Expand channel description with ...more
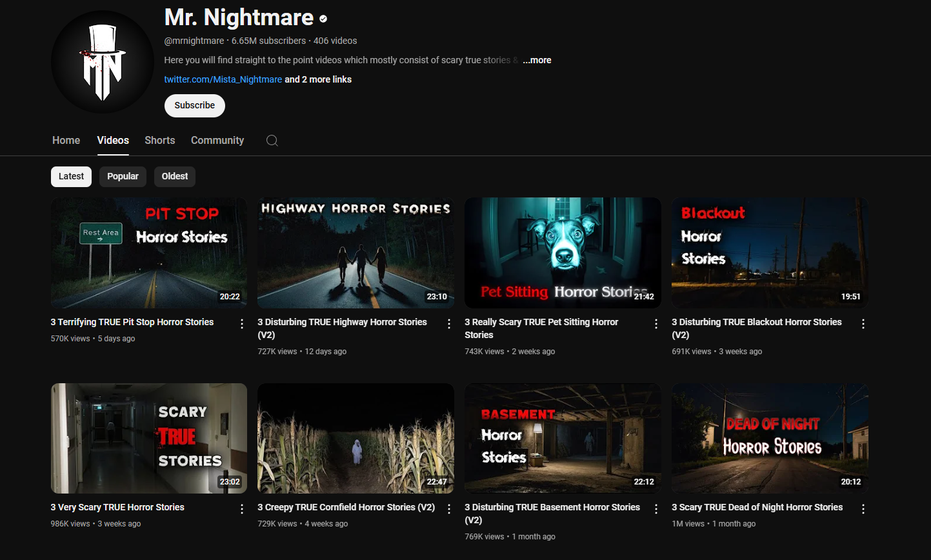 pyautogui.click(x=537, y=60)
